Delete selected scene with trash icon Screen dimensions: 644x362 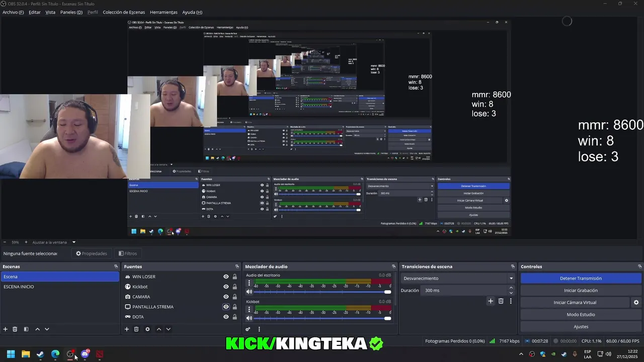[15, 329]
